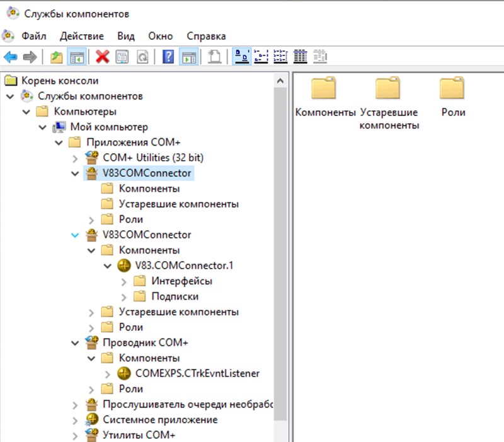The image size is (504, 442).
Task: Expand Утилиты COM+ node
Action: tap(75, 436)
